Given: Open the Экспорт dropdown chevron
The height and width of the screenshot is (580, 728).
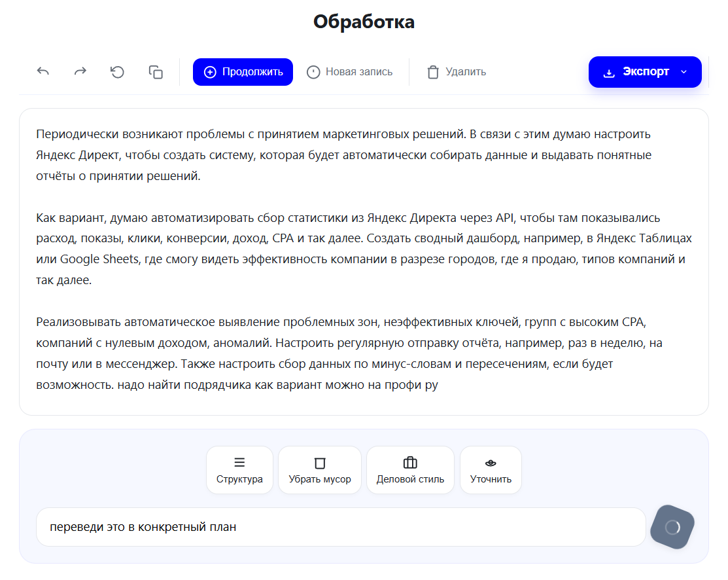Looking at the screenshot, I should click(684, 72).
